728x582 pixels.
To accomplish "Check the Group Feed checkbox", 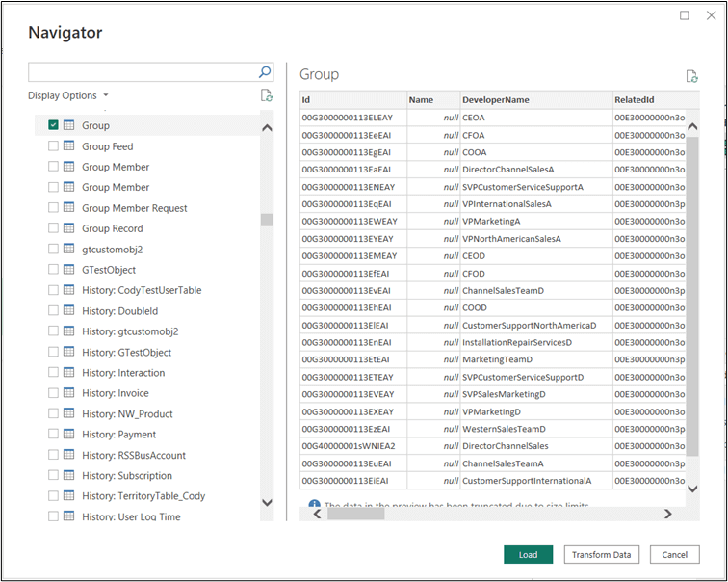I will pyautogui.click(x=53, y=146).
